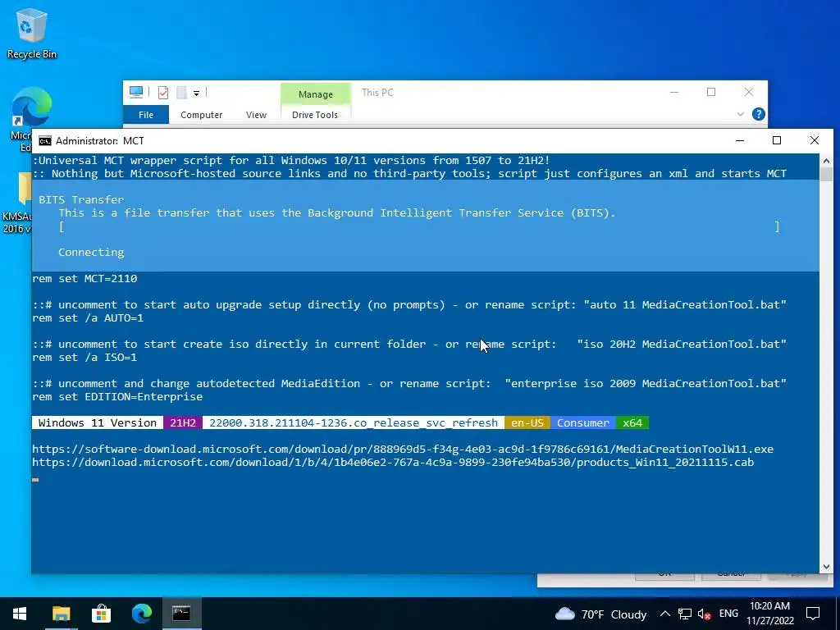Show hidden system tray icons

(x=664, y=614)
